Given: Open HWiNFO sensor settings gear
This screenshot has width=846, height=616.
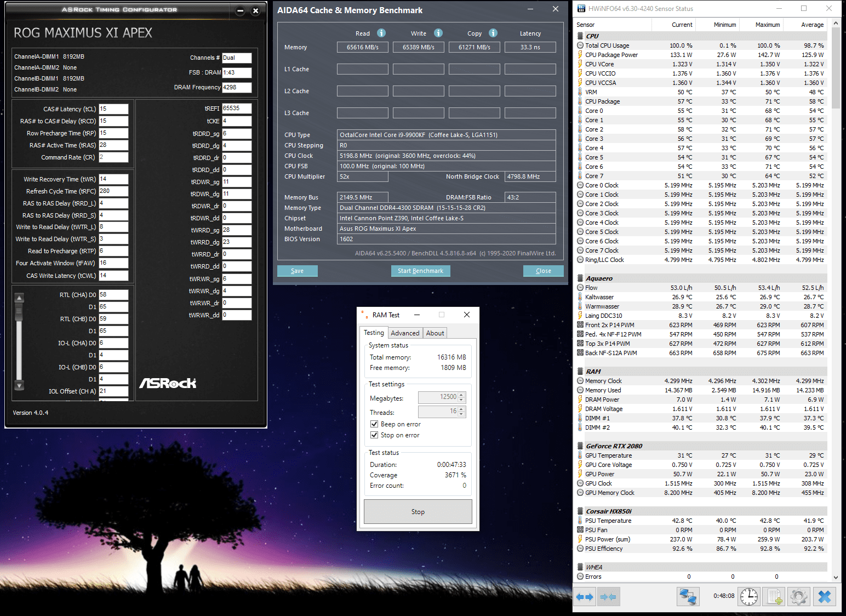Looking at the screenshot, I should point(799,597).
